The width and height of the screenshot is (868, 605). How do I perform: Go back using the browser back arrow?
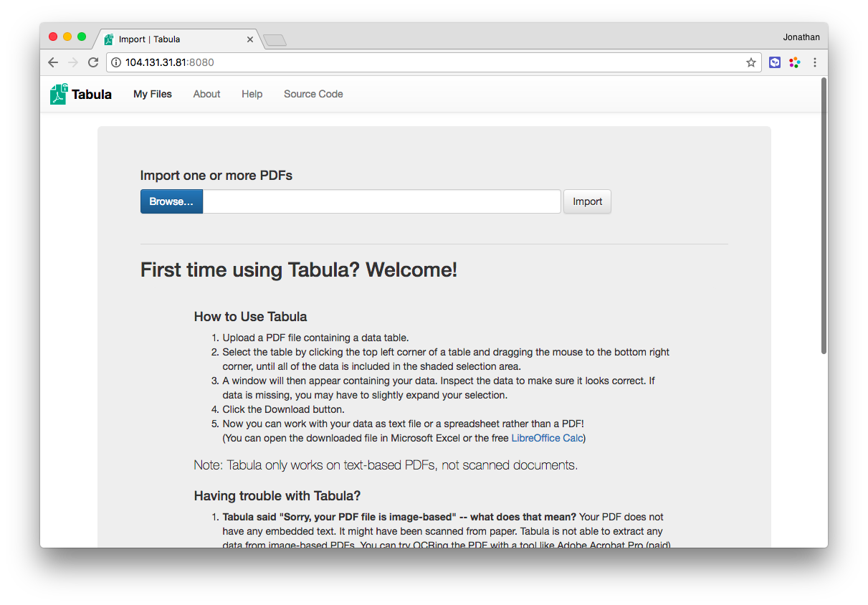point(53,62)
